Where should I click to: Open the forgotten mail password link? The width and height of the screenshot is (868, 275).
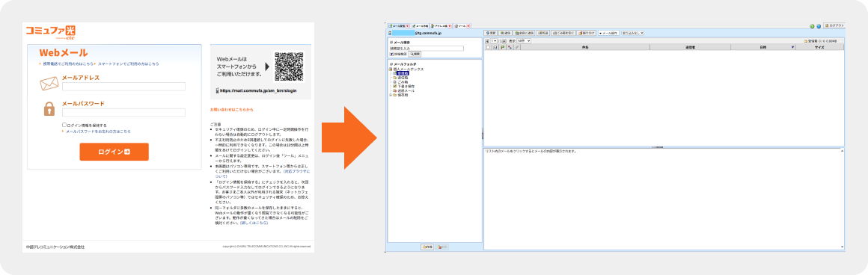tap(98, 132)
